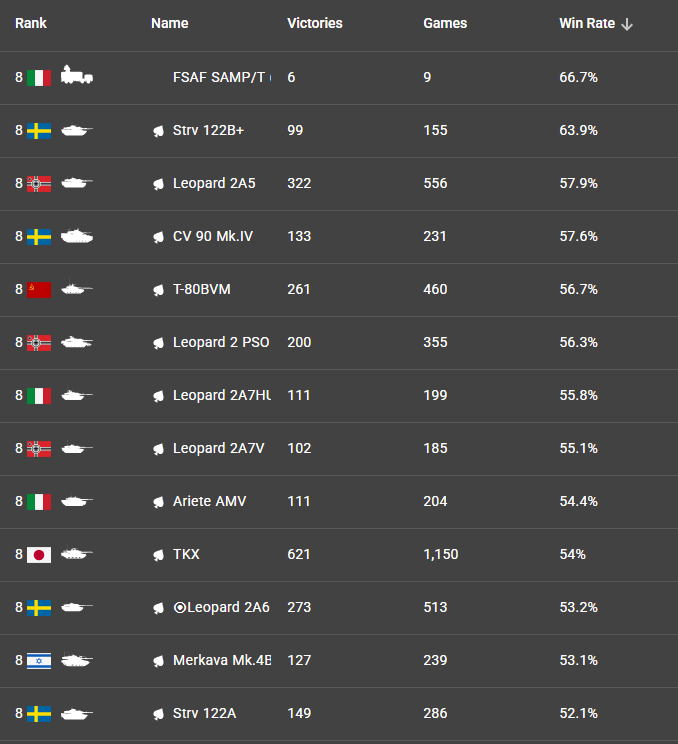Click the tank silhouette icon for Strv 122B+
This screenshot has height=744, width=678.
pyautogui.click(x=77, y=130)
